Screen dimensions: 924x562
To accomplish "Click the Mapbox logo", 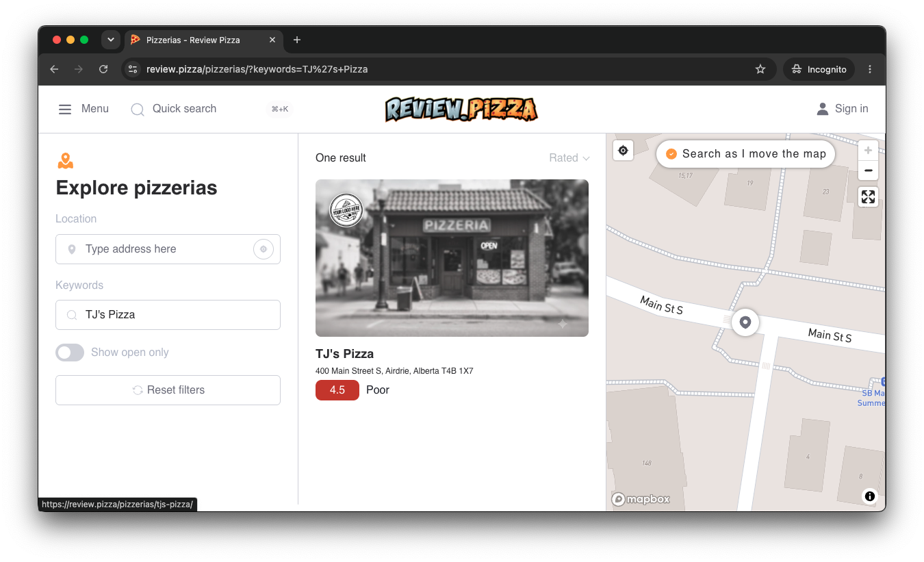I will pos(641,500).
